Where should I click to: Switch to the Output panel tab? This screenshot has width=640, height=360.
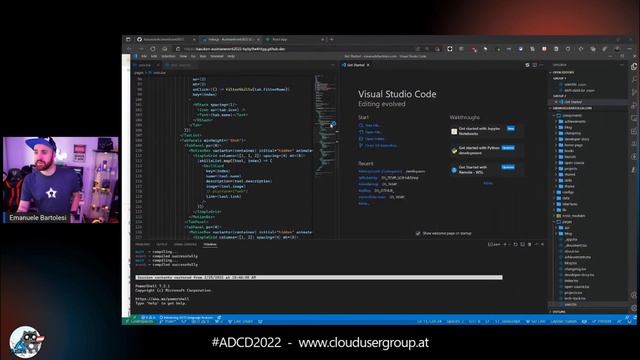(x=162, y=244)
